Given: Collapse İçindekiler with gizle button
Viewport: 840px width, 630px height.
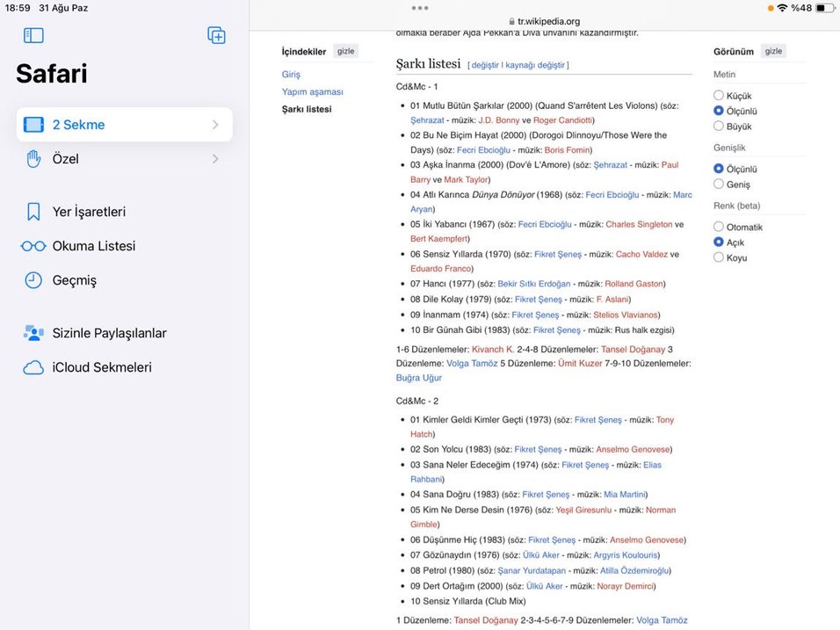Looking at the screenshot, I should (346, 51).
